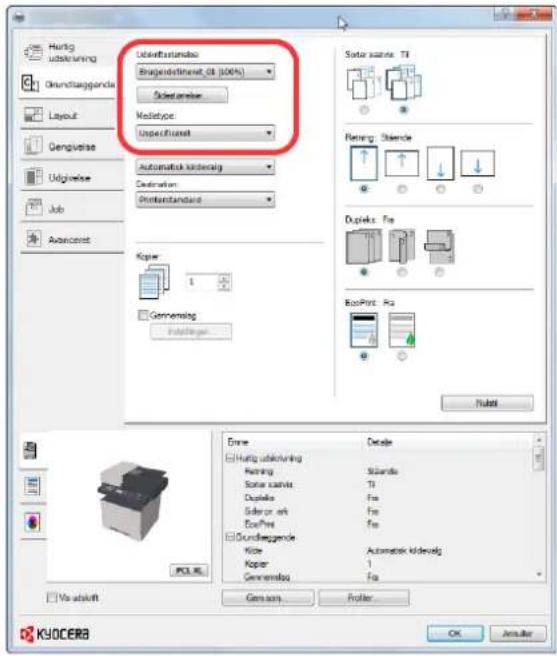This screenshot has width=557, height=656.
Task: Open the Udskriftsstørrelse dropdown (Brugerdefineret_01)
Action: (x=205, y=72)
